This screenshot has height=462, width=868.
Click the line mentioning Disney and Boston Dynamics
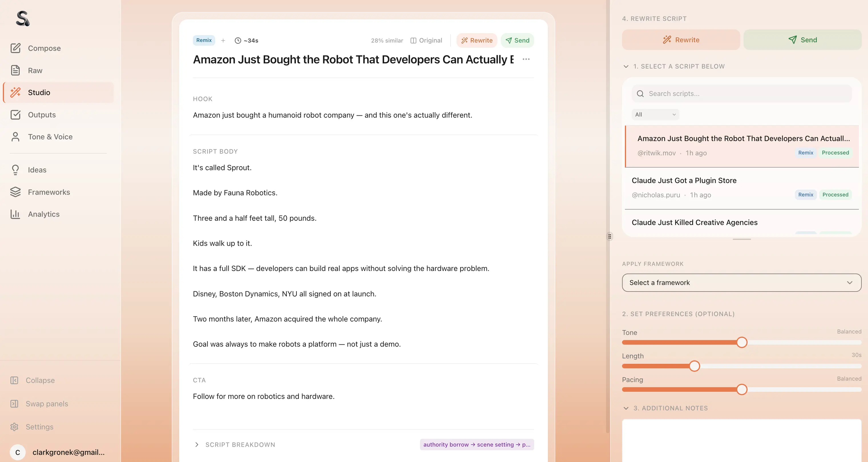coord(284,294)
